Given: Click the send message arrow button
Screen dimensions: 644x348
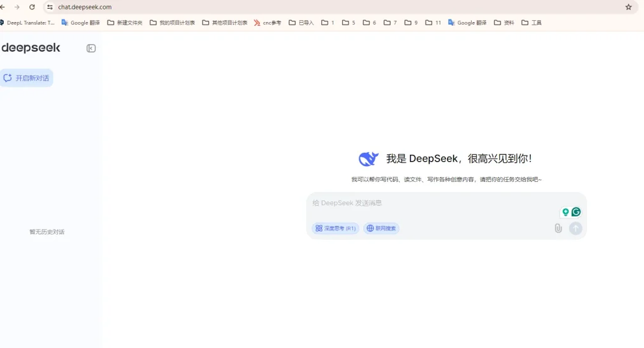Looking at the screenshot, I should 575,228.
